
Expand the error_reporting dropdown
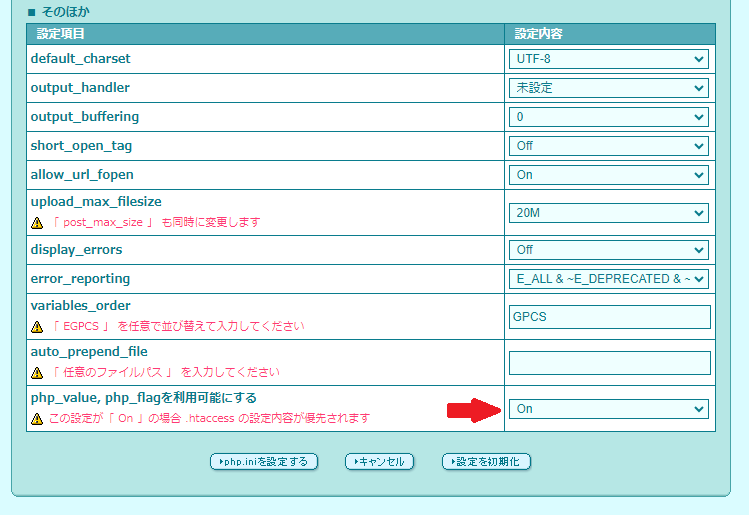pos(609,279)
